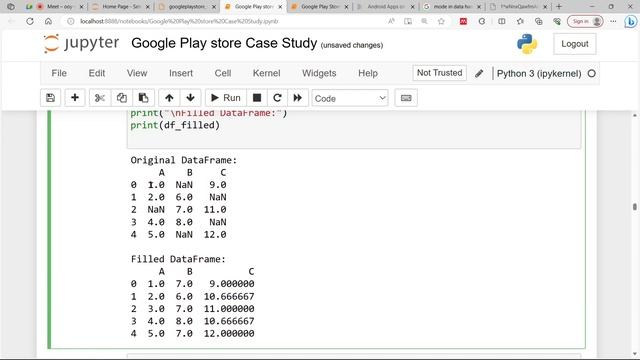Open the Bing Copilot sidebar icon
The height and width of the screenshot is (360, 640).
coord(631,22)
